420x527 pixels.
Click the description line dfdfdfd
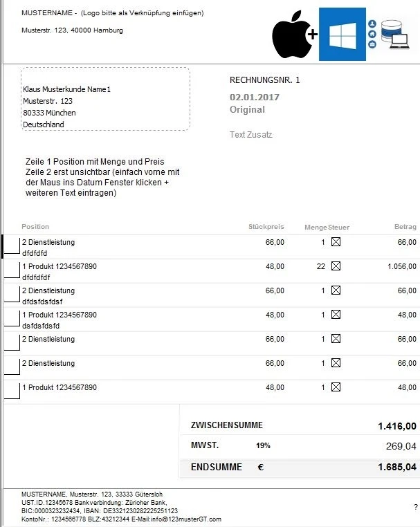(x=35, y=253)
